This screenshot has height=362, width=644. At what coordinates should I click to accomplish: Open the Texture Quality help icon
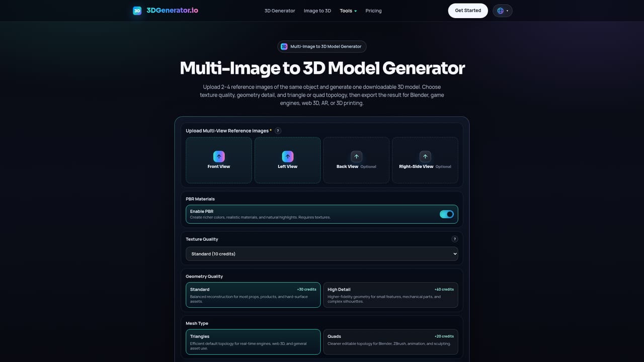point(455,239)
